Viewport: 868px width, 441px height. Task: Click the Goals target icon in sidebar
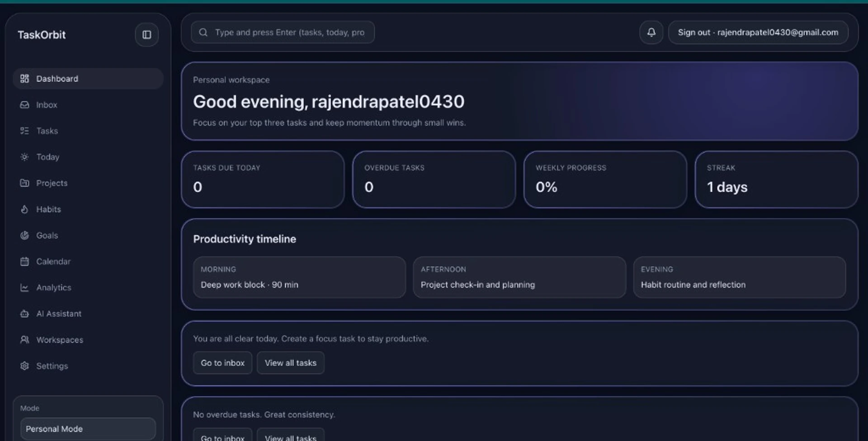click(25, 235)
